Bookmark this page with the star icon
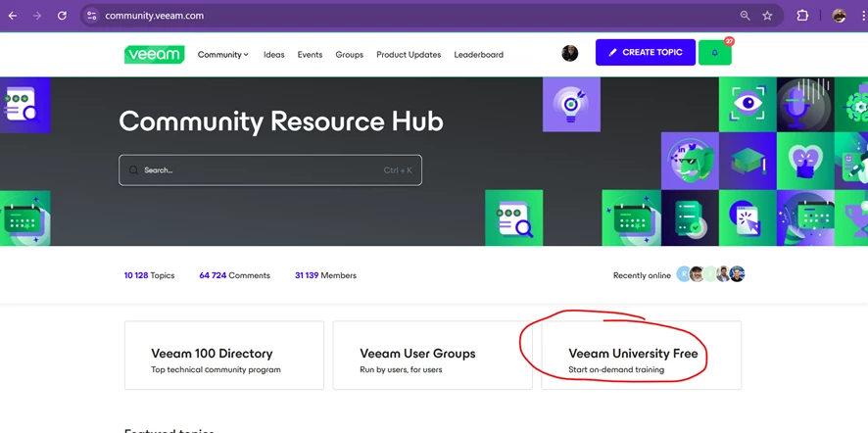This screenshot has height=433, width=868. (x=767, y=16)
